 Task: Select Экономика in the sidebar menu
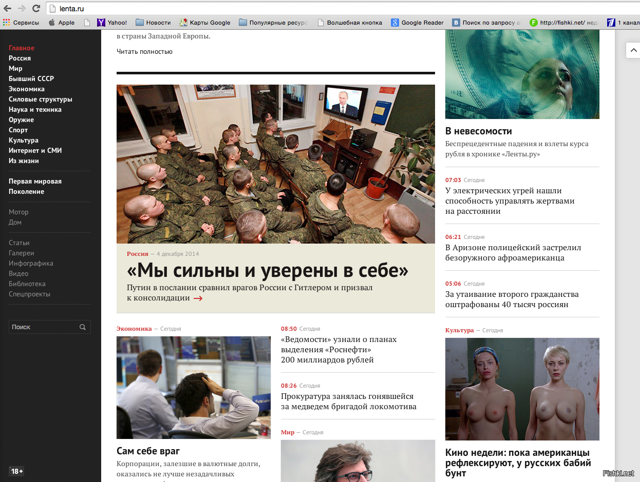27,89
